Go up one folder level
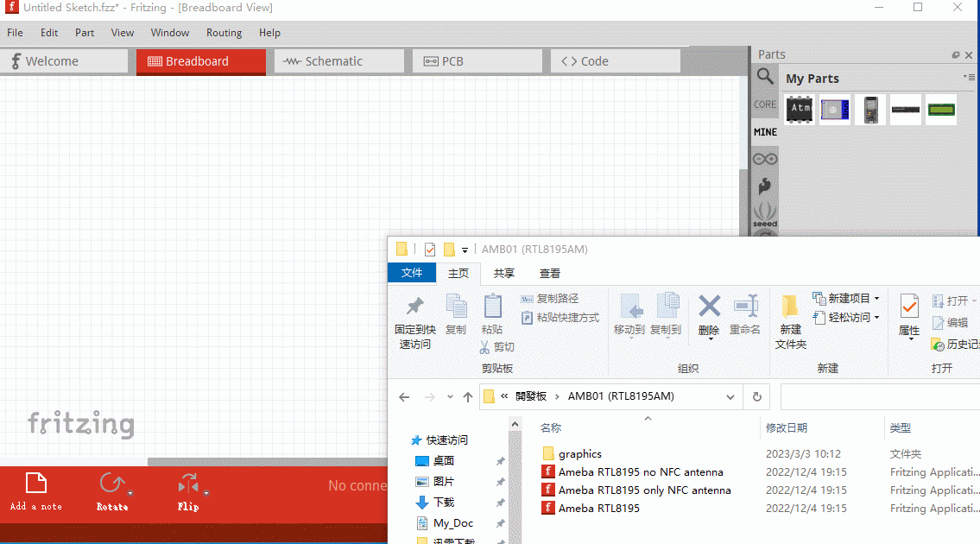The image size is (980, 544). [x=467, y=397]
